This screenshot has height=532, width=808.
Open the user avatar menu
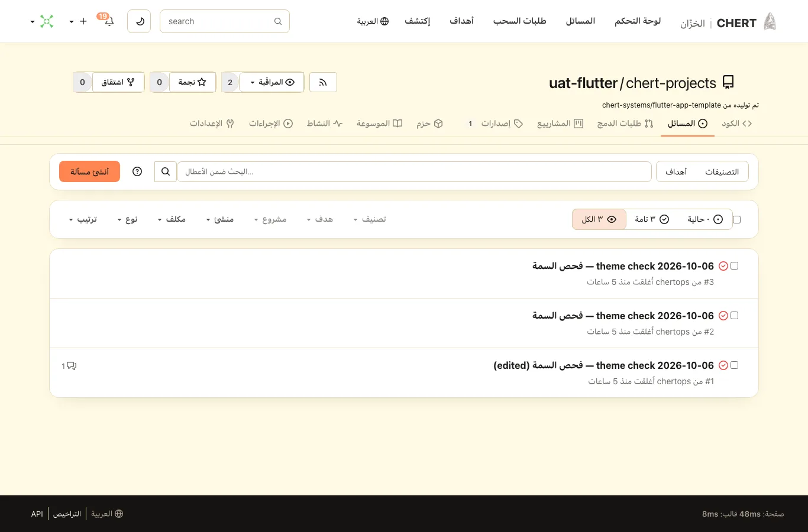click(42, 21)
